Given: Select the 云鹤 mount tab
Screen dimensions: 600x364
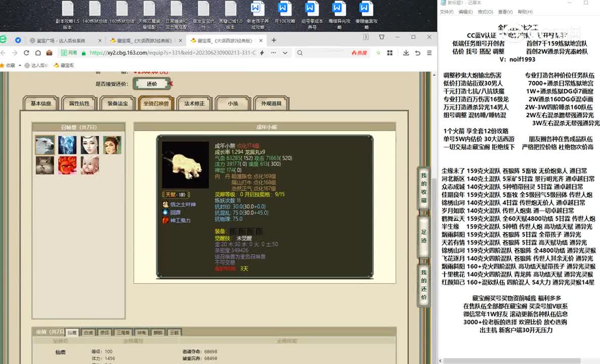Looking at the screenshot, I should click(174, 333).
